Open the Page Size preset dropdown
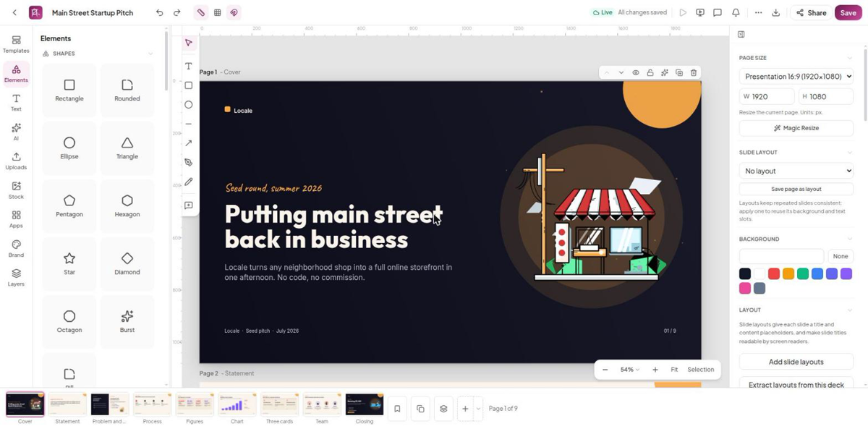 796,76
